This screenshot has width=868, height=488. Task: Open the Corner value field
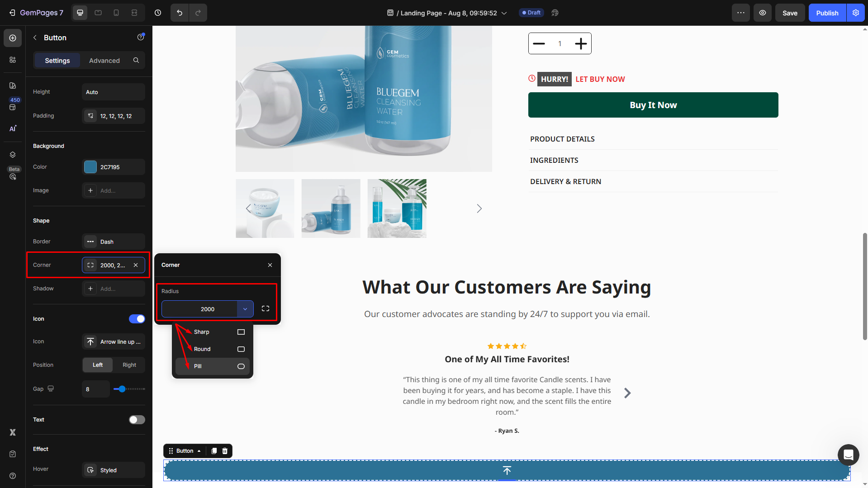pos(114,265)
